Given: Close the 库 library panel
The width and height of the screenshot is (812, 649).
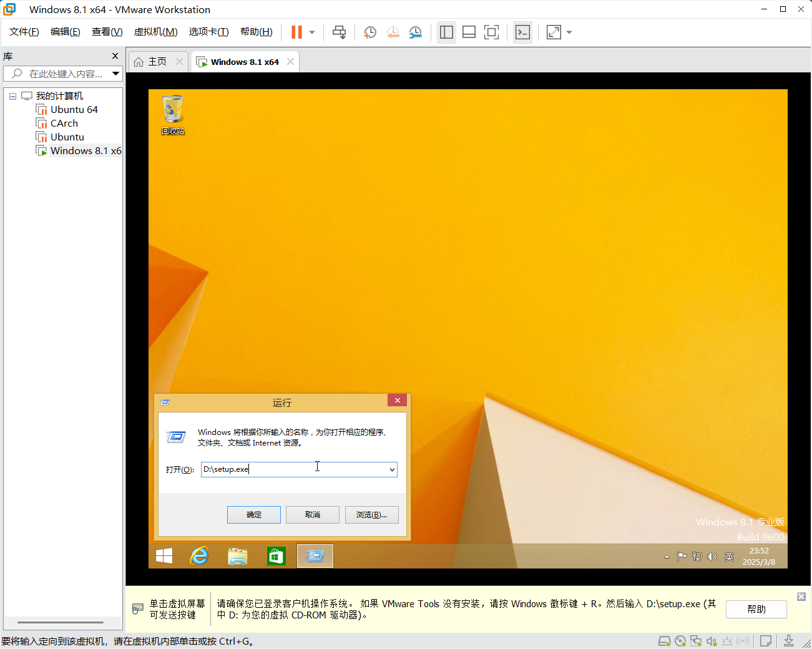Looking at the screenshot, I should pyautogui.click(x=115, y=56).
